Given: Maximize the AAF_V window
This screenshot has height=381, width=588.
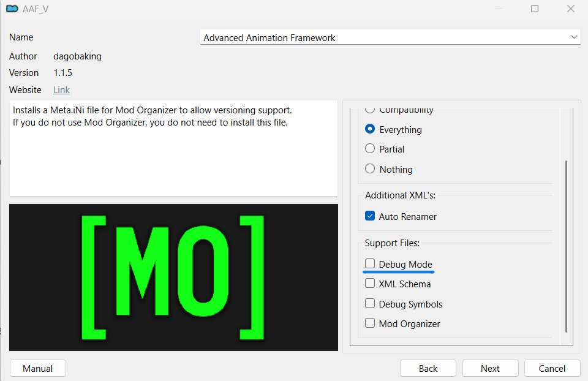Looking at the screenshot, I should (x=535, y=9).
